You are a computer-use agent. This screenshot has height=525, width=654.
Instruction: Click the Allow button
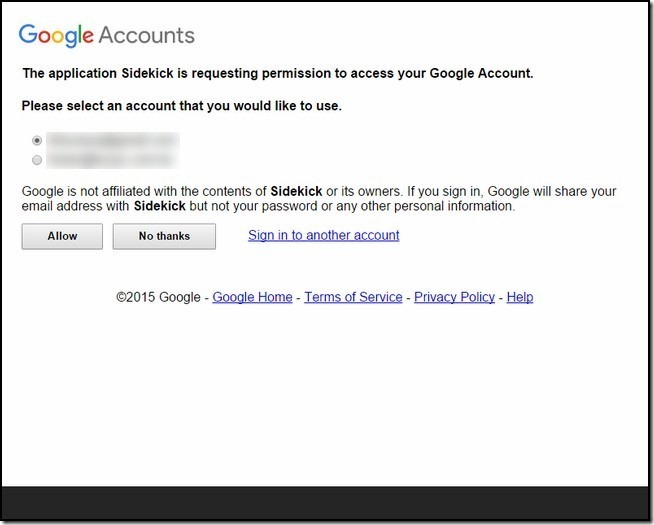[62, 236]
